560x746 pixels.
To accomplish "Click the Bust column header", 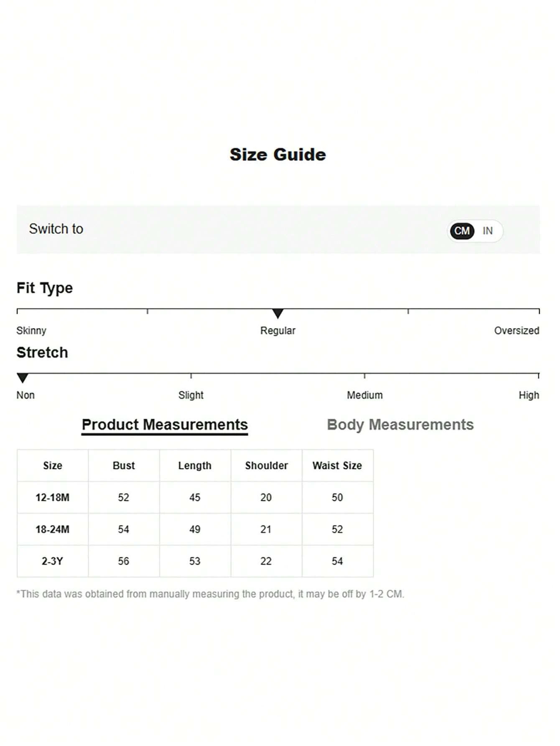I will [124, 466].
